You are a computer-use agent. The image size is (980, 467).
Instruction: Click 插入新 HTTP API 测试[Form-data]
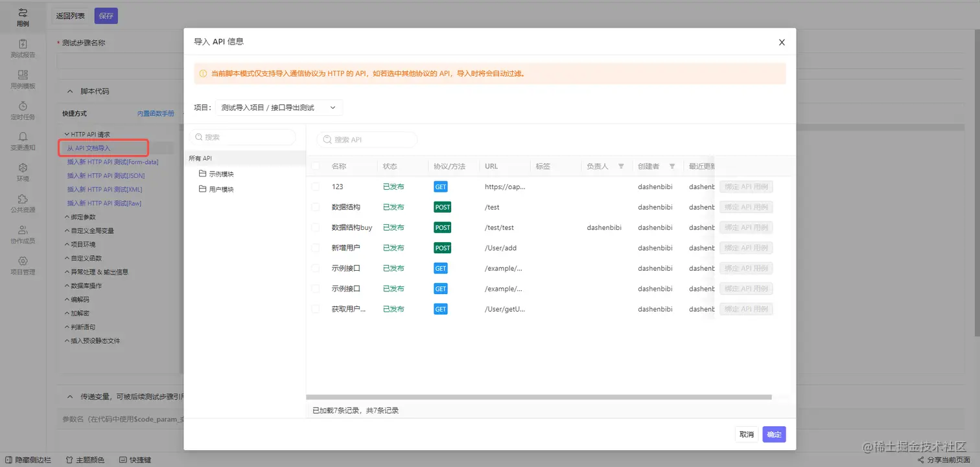point(113,162)
